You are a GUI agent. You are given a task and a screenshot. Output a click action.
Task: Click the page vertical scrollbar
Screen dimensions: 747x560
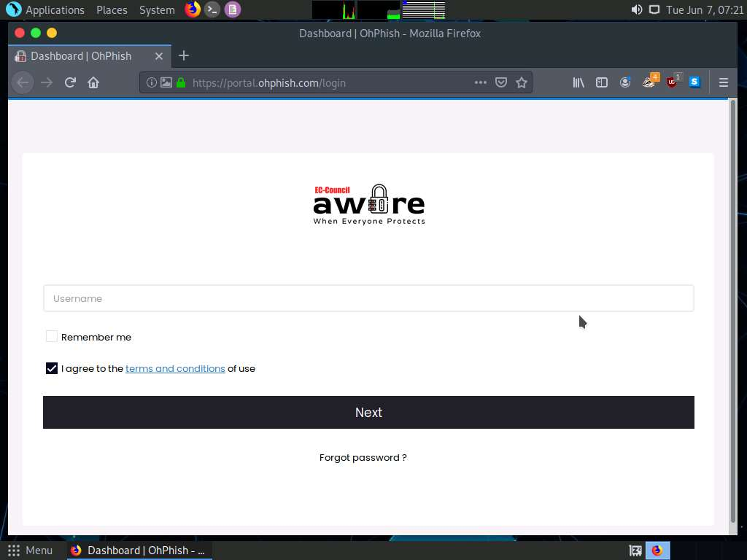click(733, 311)
